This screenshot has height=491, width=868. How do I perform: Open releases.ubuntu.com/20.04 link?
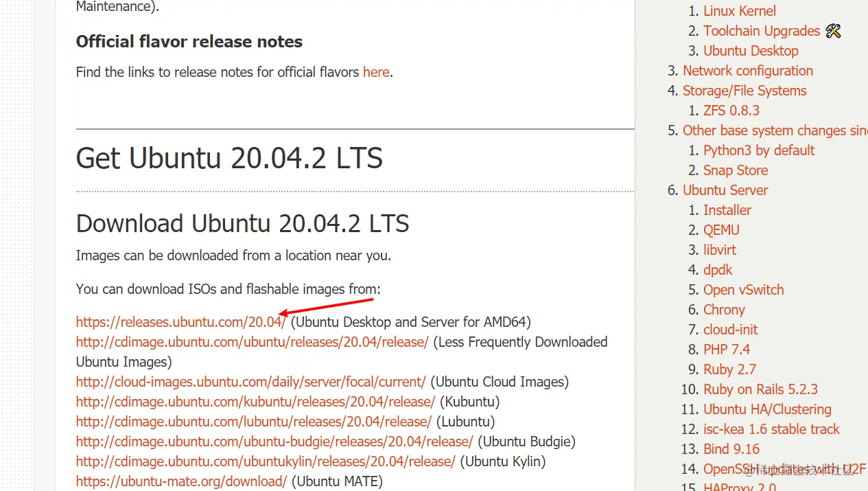180,322
